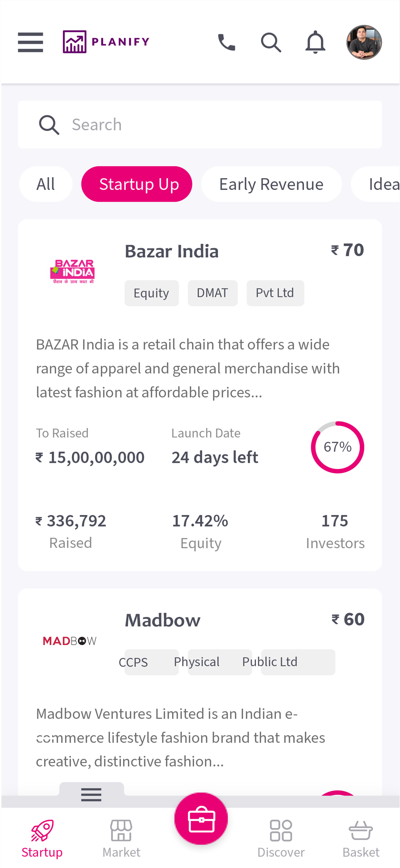Open notifications bell
This screenshot has width=400, height=868.
click(315, 42)
